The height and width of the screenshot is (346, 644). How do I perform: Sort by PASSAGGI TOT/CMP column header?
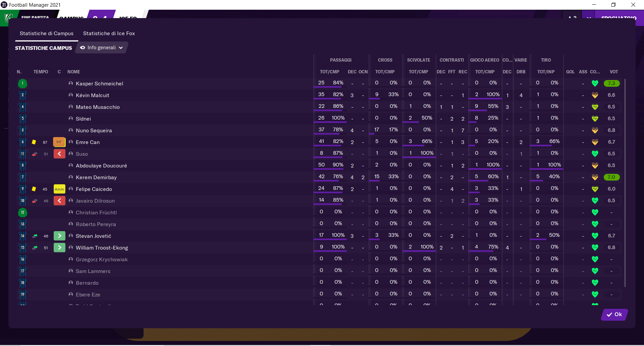click(x=329, y=72)
